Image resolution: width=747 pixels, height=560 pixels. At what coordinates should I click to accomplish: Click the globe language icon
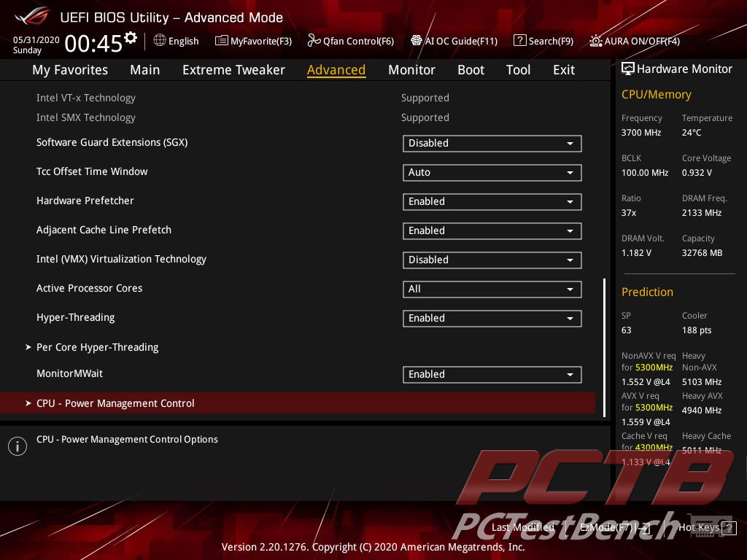point(160,41)
